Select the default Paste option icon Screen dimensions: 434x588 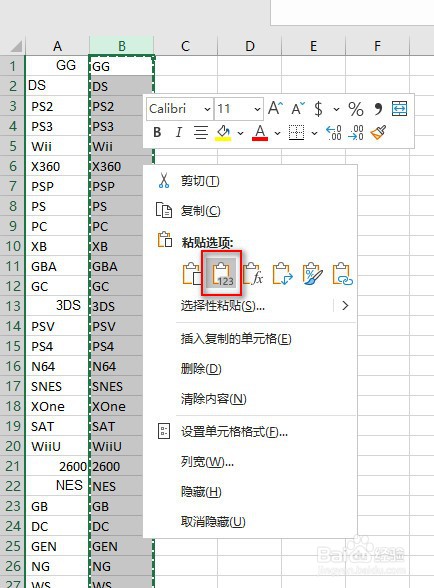tap(191, 274)
